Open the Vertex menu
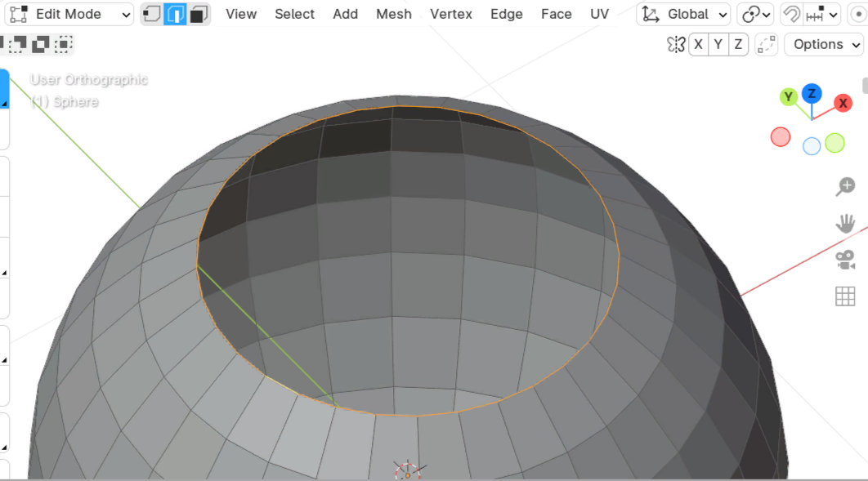Image resolution: width=868 pixels, height=481 pixels. pos(451,15)
